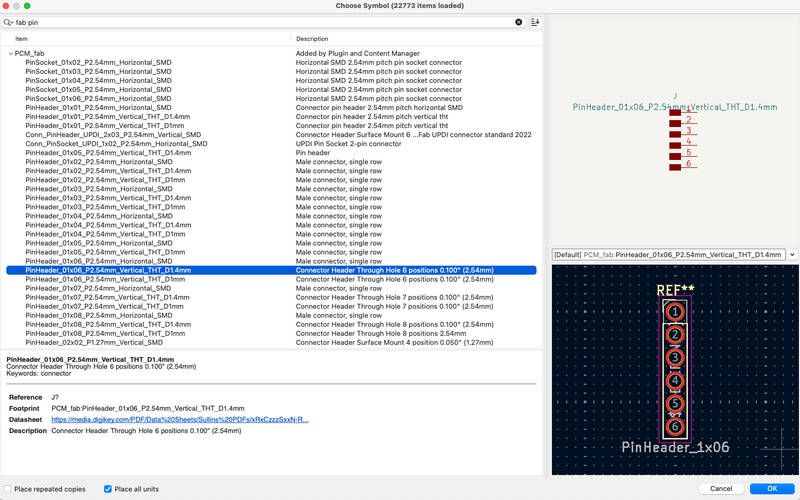
Task: Open the sort options icon beside search
Action: pyautogui.click(x=535, y=22)
